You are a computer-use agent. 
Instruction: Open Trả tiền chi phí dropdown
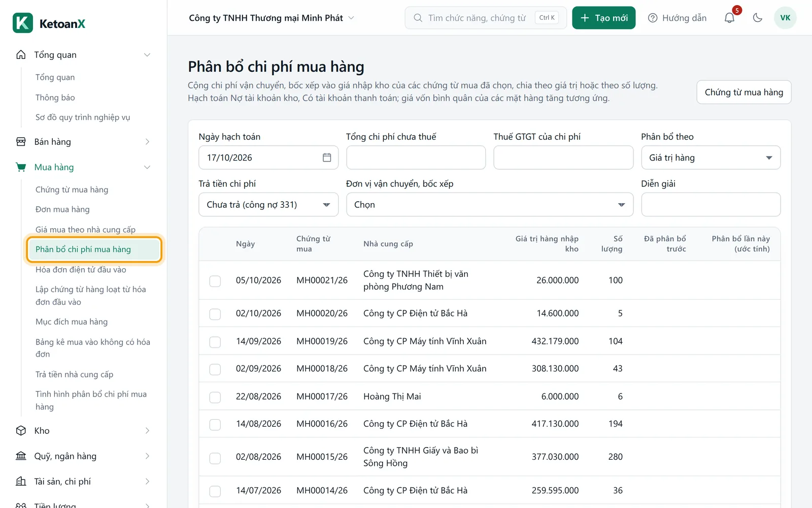pos(268,205)
